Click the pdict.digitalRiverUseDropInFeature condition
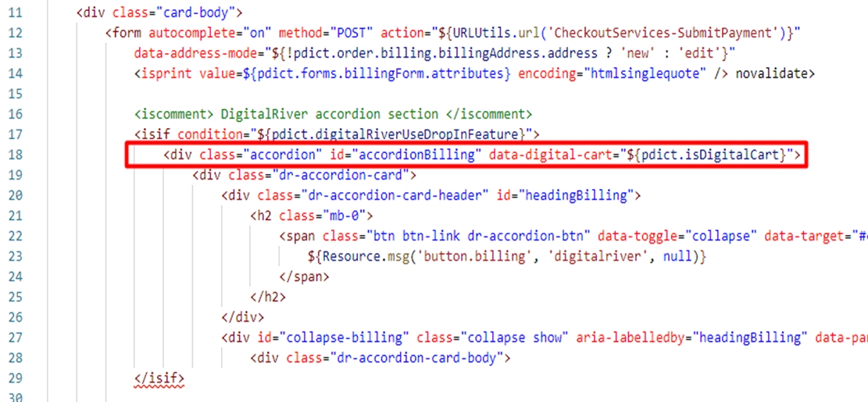This screenshot has width=868, height=402. 395,134
